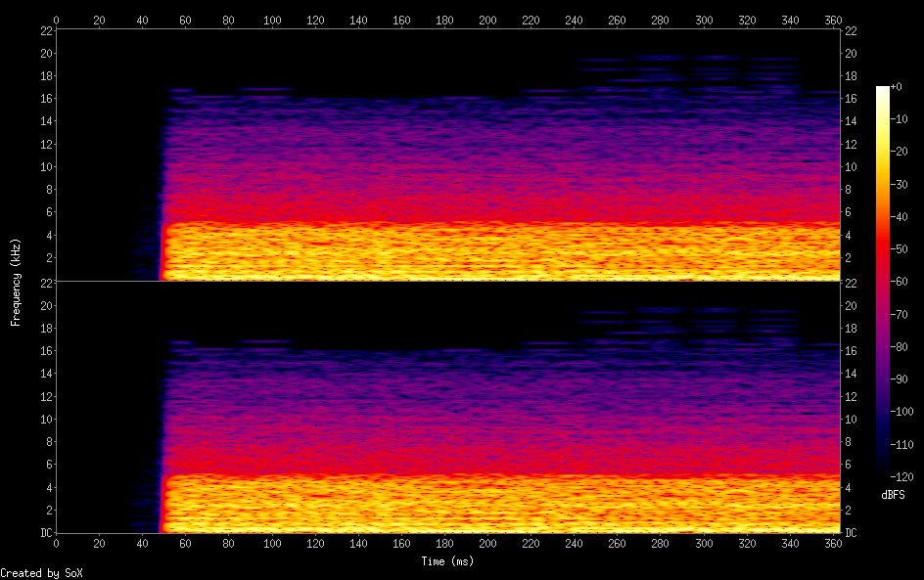The width and height of the screenshot is (924, 580).
Task: Click the signal onset edge in the upper channel
Action: [x=161, y=235]
